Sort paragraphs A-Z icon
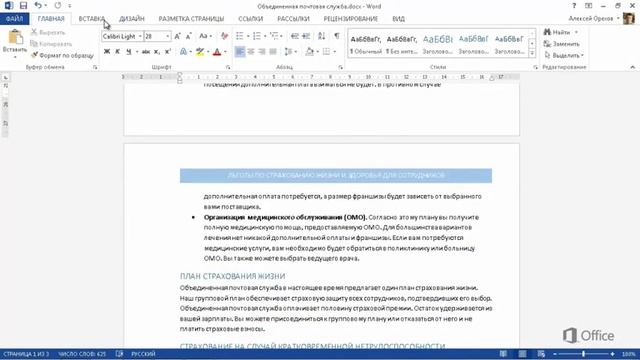The image size is (640, 360). (x=322, y=36)
